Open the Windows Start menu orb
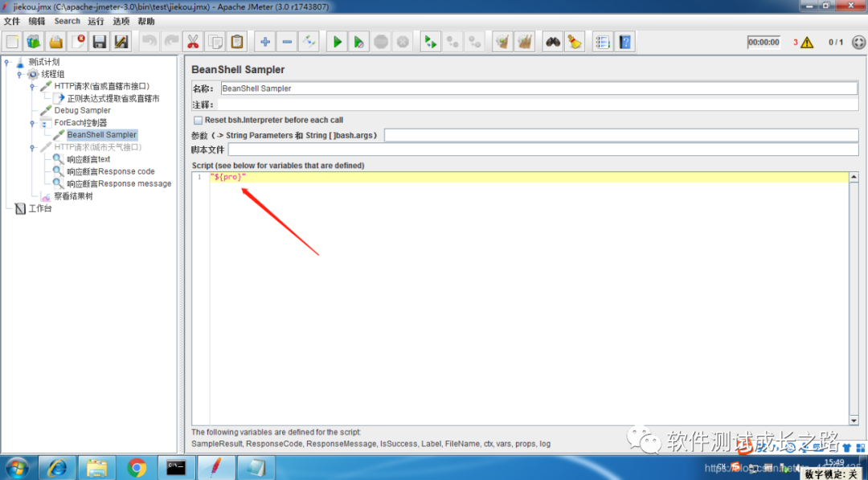This screenshot has width=868, height=480. coord(17,468)
